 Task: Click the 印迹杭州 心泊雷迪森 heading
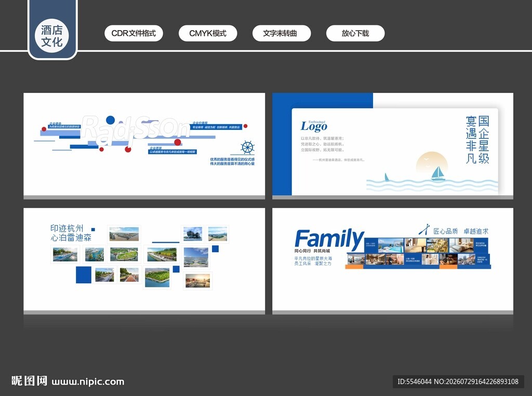71,233
